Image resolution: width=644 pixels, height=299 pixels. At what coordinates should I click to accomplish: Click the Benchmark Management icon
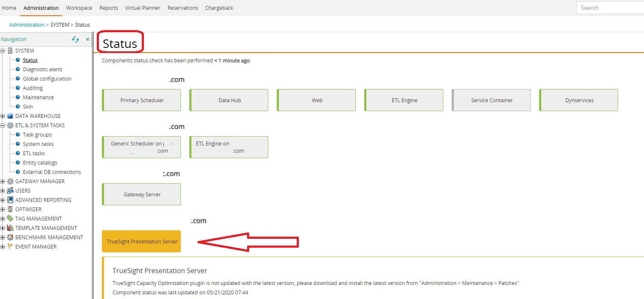coord(10,238)
